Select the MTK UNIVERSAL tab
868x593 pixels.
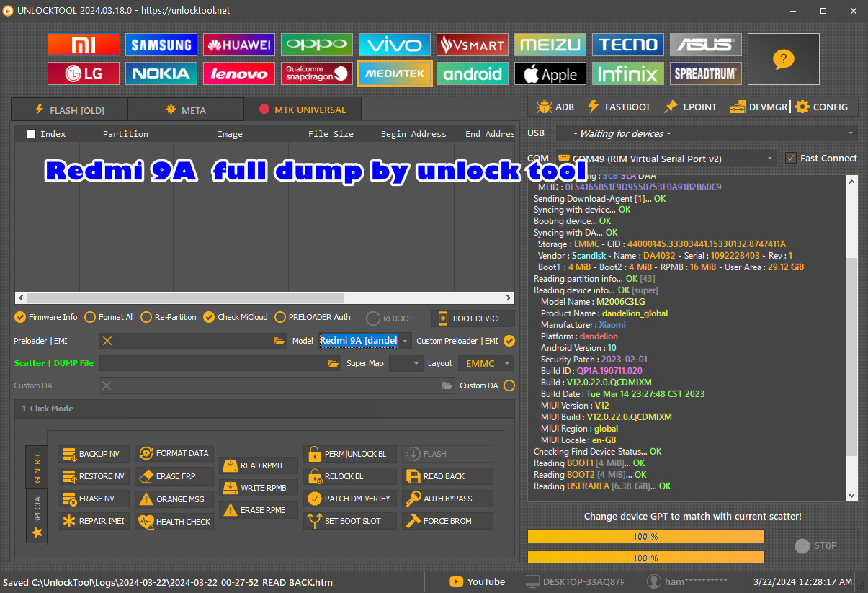click(303, 110)
